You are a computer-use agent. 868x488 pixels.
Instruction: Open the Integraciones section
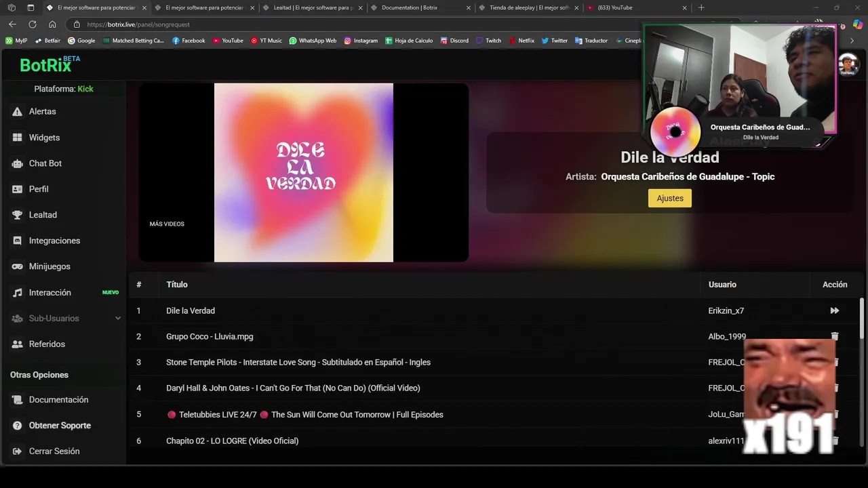click(x=54, y=241)
